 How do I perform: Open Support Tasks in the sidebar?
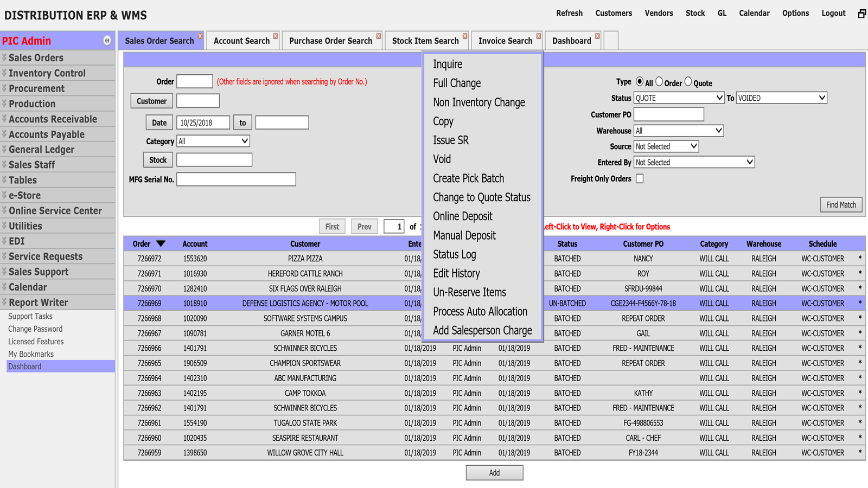pyautogui.click(x=30, y=317)
